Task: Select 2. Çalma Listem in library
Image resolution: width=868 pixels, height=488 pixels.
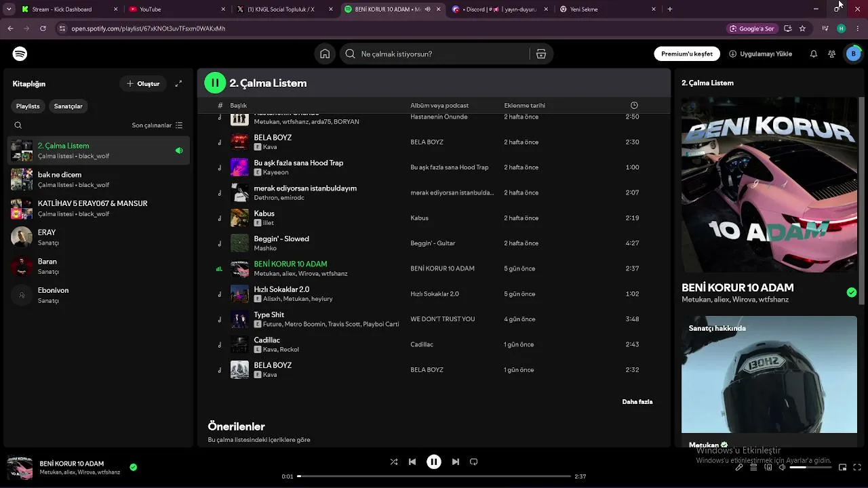Action: [98, 150]
